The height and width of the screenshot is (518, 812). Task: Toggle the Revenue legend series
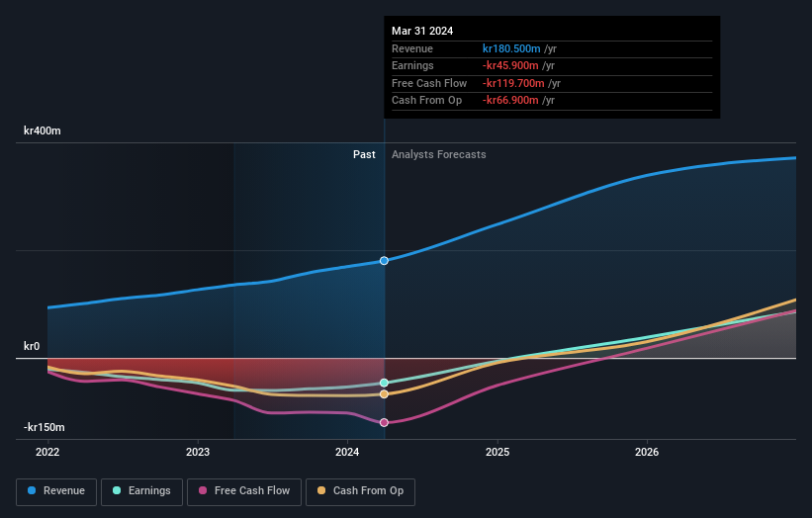(56, 491)
